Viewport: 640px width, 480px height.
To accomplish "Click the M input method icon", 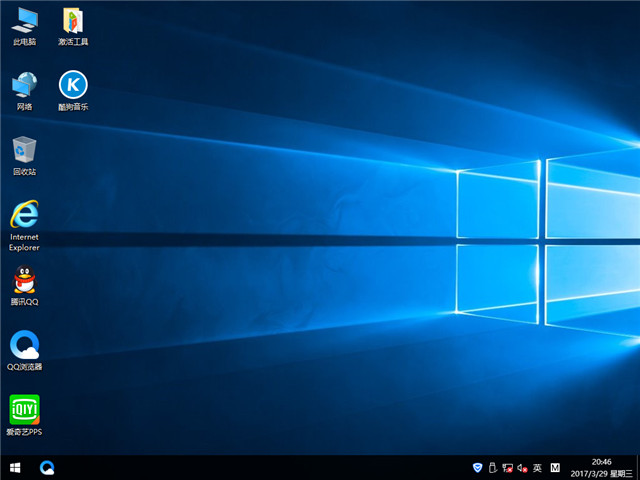I will (x=555, y=468).
